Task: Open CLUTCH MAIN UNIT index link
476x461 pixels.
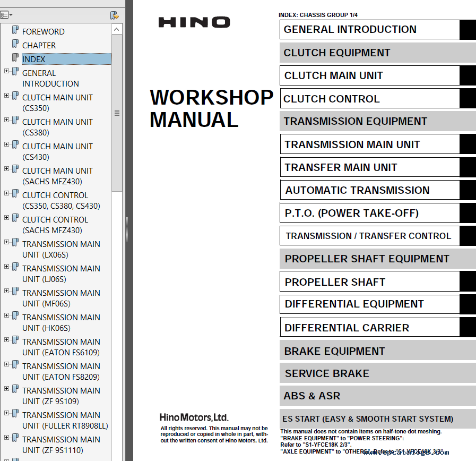Action: pyautogui.click(x=370, y=75)
